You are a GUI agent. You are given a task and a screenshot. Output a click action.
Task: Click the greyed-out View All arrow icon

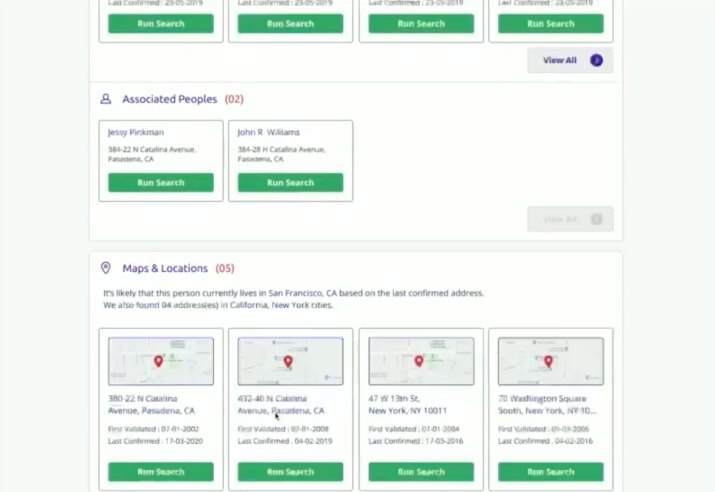[x=596, y=219]
